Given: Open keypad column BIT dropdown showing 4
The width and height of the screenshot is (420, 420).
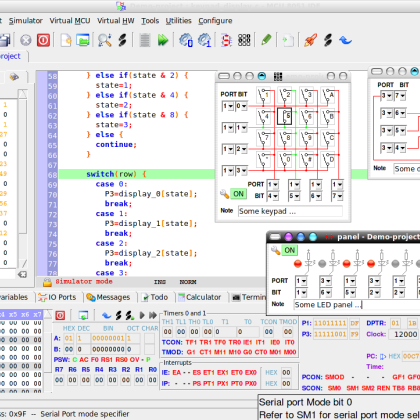Looking at the screenshot, I should [x=273, y=196].
